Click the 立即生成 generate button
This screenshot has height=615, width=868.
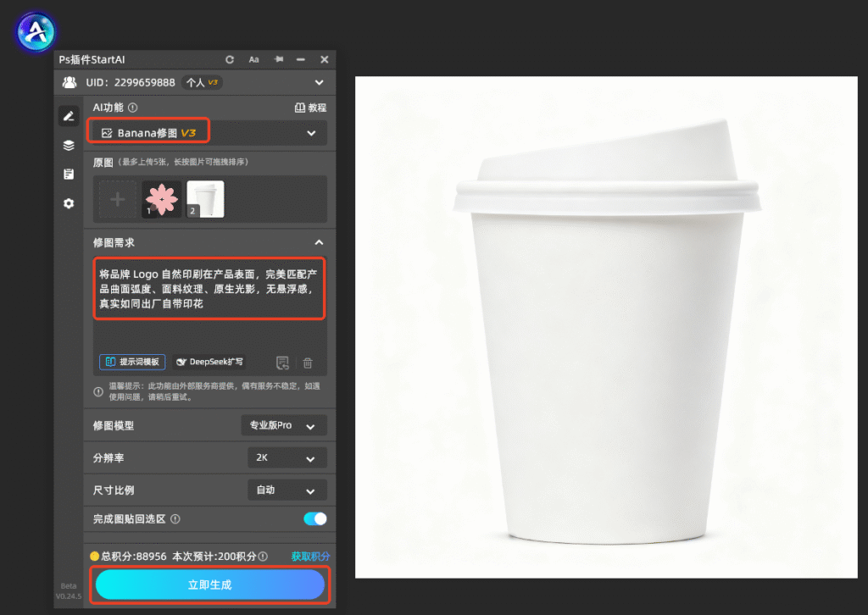click(210, 585)
